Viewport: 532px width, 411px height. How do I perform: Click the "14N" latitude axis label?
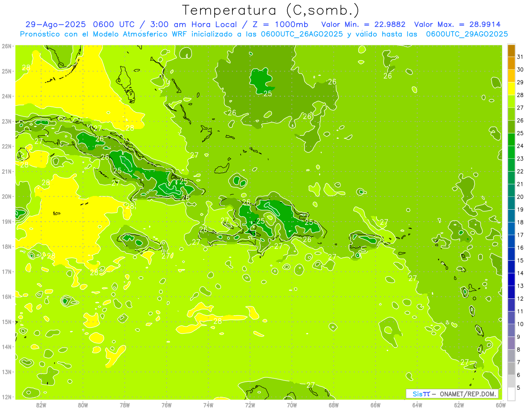coord(7,346)
